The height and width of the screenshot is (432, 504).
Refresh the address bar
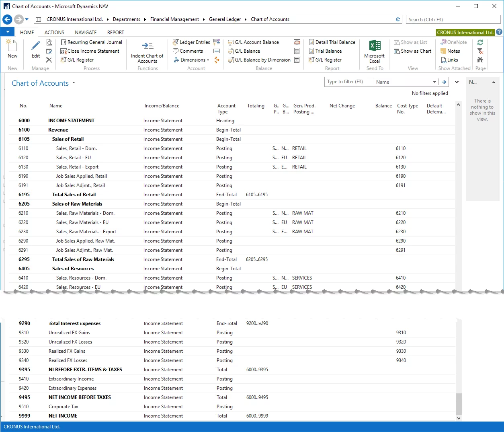pyautogui.click(x=398, y=19)
